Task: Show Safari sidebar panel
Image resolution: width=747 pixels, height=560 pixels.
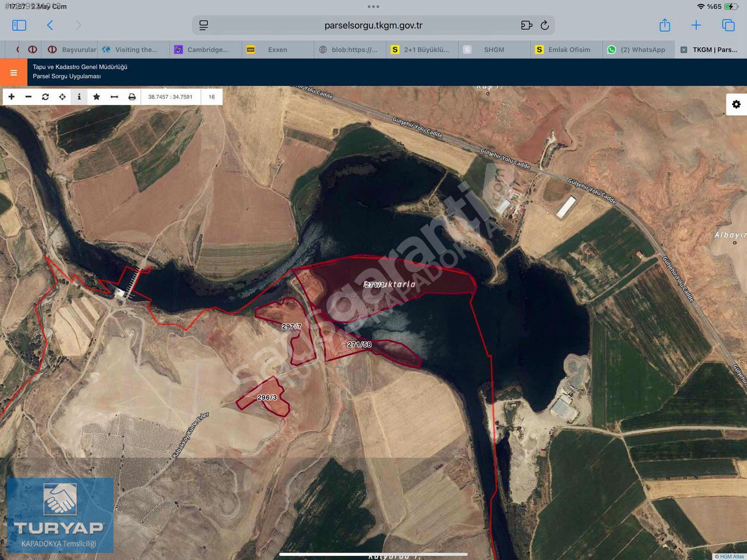Action: tap(19, 25)
